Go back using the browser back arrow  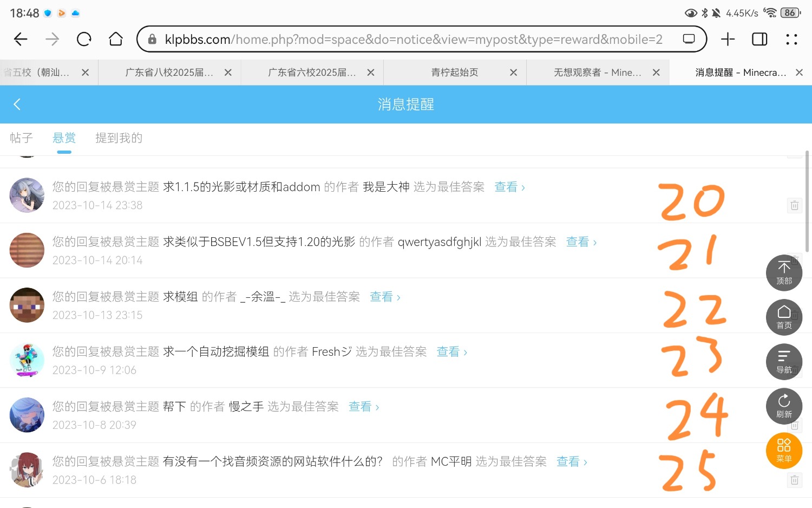[x=21, y=39]
